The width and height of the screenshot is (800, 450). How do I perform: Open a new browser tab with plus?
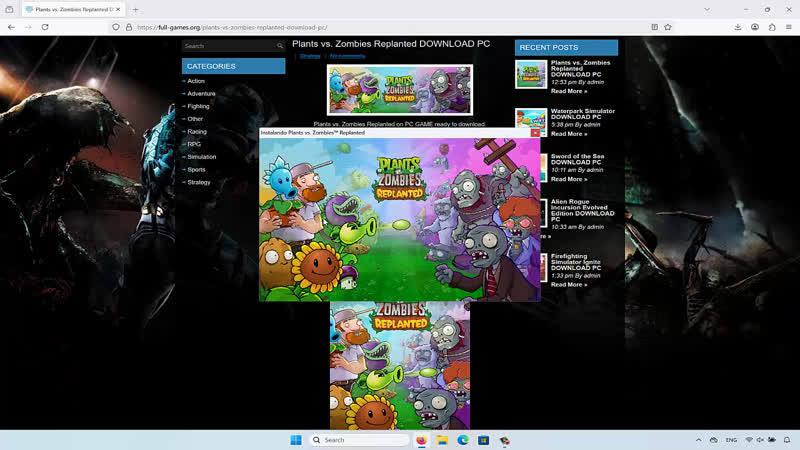135,9
